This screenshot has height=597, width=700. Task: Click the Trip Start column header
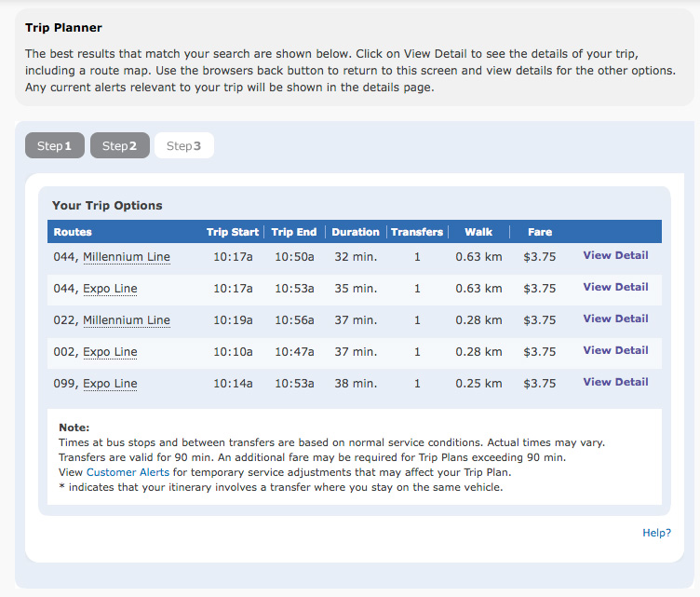tap(234, 232)
